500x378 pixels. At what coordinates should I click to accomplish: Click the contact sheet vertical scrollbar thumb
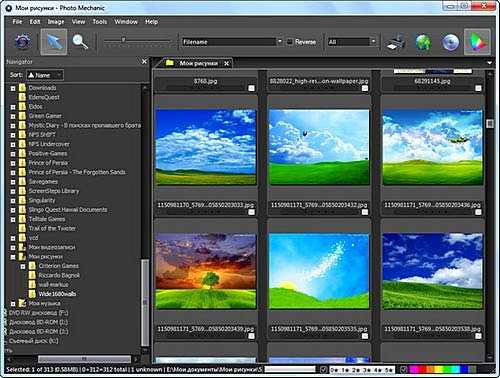(x=489, y=123)
